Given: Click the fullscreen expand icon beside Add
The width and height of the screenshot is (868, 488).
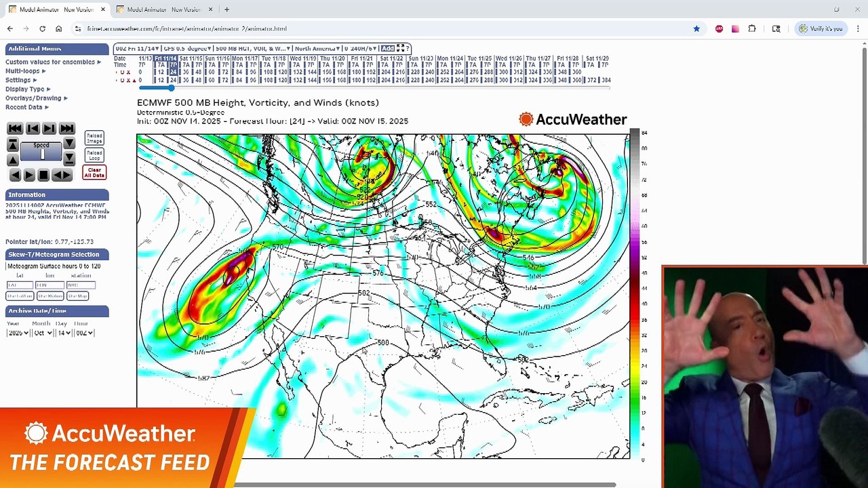Looking at the screenshot, I should coord(400,48).
